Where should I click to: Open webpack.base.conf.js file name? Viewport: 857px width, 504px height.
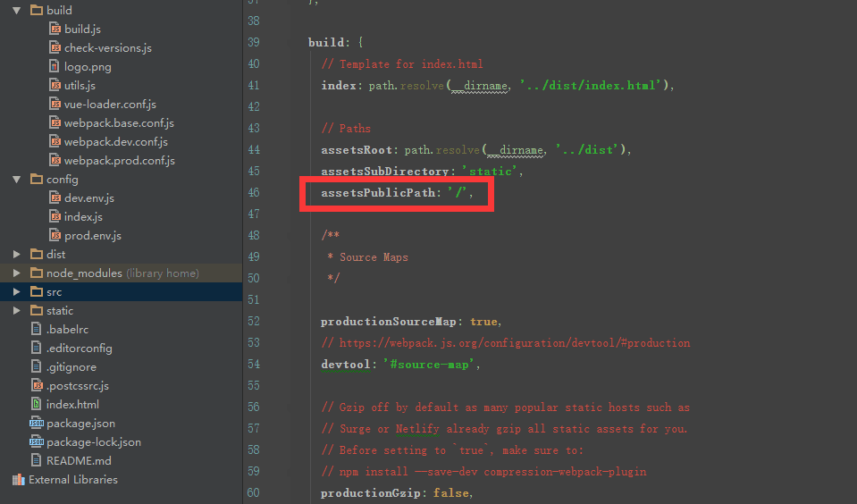[x=119, y=123]
